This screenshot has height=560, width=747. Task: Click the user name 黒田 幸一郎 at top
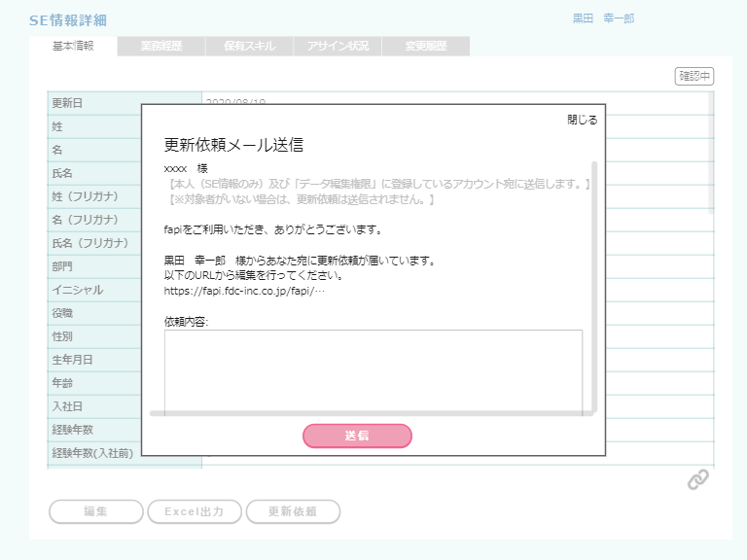[603, 18]
